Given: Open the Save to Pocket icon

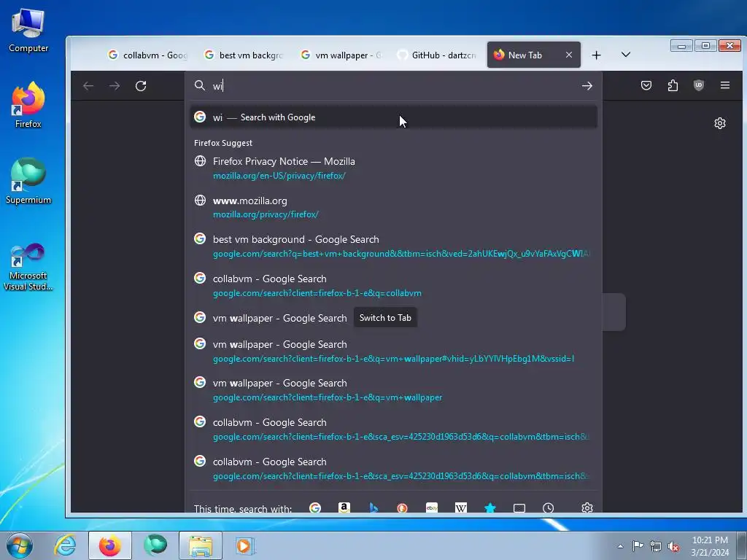Looking at the screenshot, I should (x=646, y=85).
